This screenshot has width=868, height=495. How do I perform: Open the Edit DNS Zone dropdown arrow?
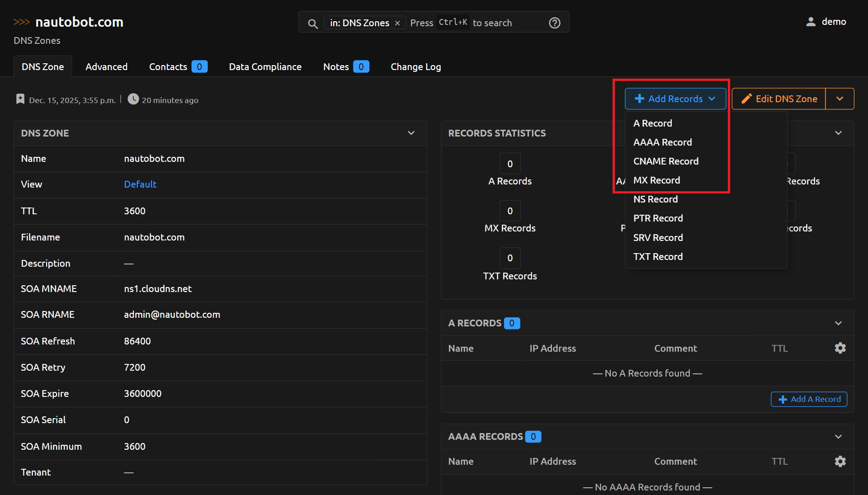click(840, 99)
